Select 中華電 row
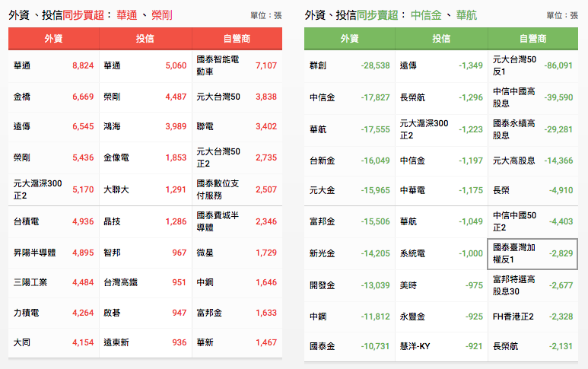Viewport: 588px width, 369px height. click(x=441, y=190)
